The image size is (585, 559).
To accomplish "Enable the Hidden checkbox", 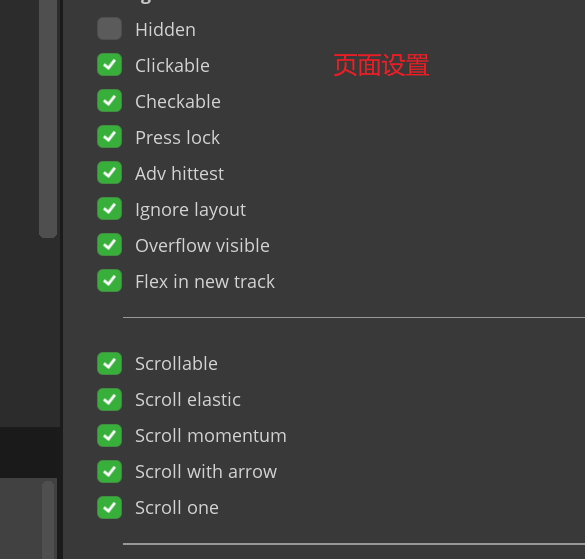I will coord(109,29).
